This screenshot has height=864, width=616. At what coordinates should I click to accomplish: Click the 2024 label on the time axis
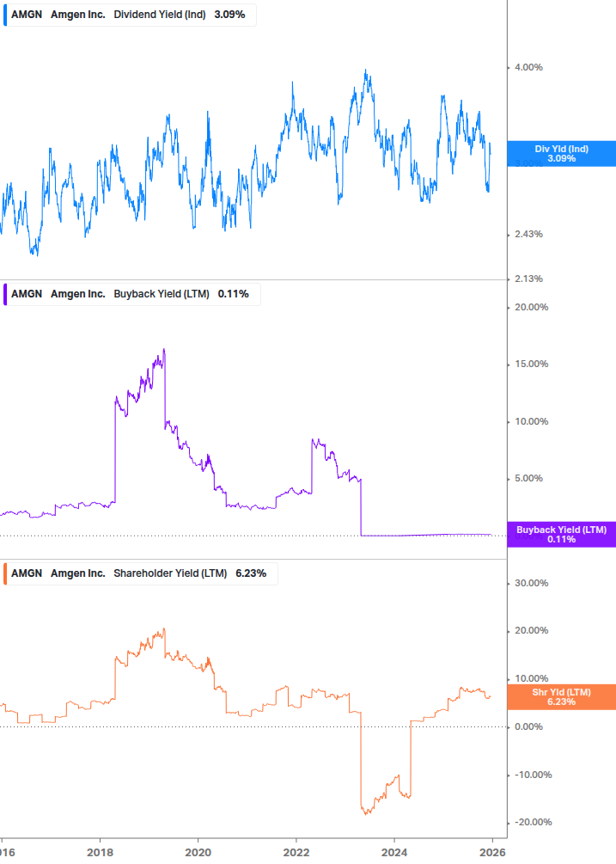394,853
